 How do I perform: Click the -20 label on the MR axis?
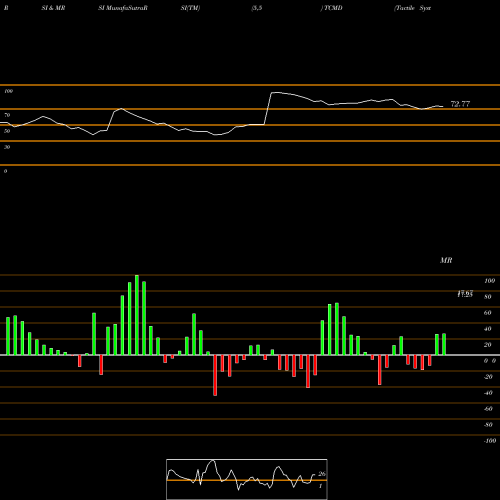(488, 377)
